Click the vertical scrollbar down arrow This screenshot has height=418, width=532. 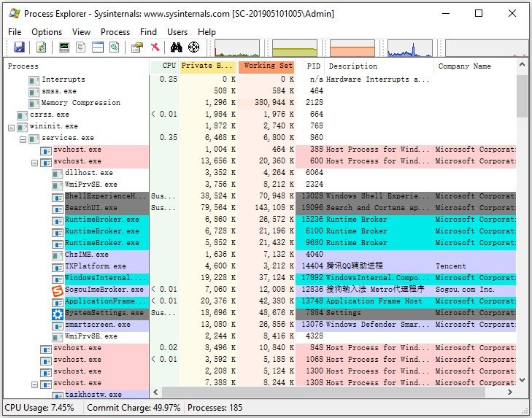[x=523, y=379]
